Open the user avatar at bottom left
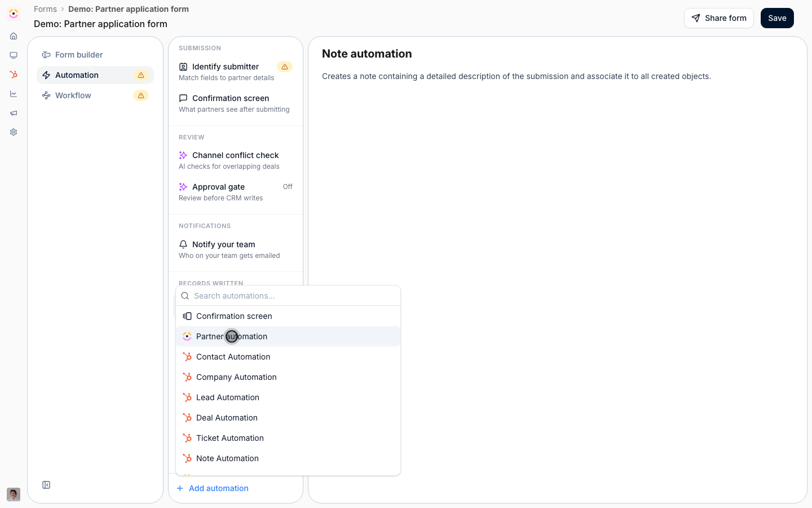Image resolution: width=812 pixels, height=508 pixels. pyautogui.click(x=14, y=494)
